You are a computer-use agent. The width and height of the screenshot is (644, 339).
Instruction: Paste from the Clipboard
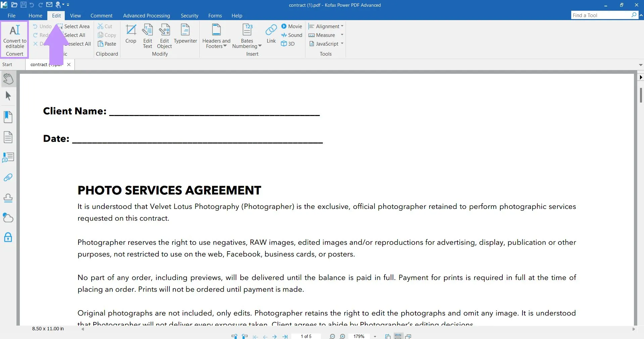coord(107,43)
